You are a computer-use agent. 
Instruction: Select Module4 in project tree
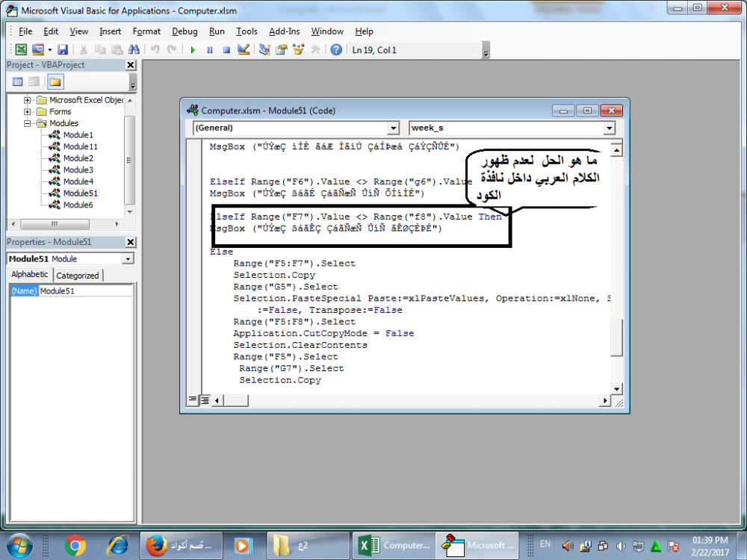pyautogui.click(x=78, y=182)
